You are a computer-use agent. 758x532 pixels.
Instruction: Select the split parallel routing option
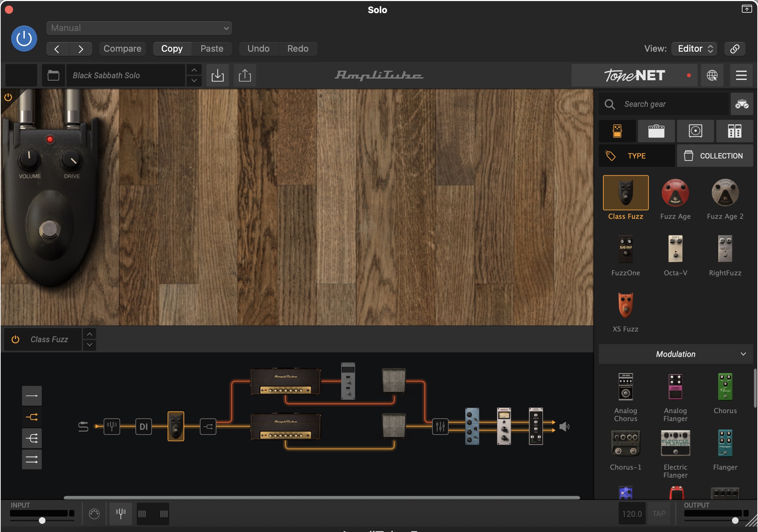tap(32, 417)
